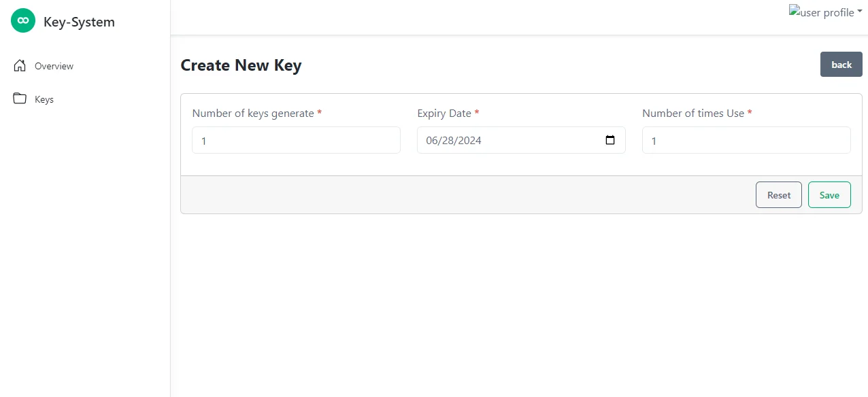Click the Expiry Date label
This screenshot has width=868, height=397.
pos(444,114)
